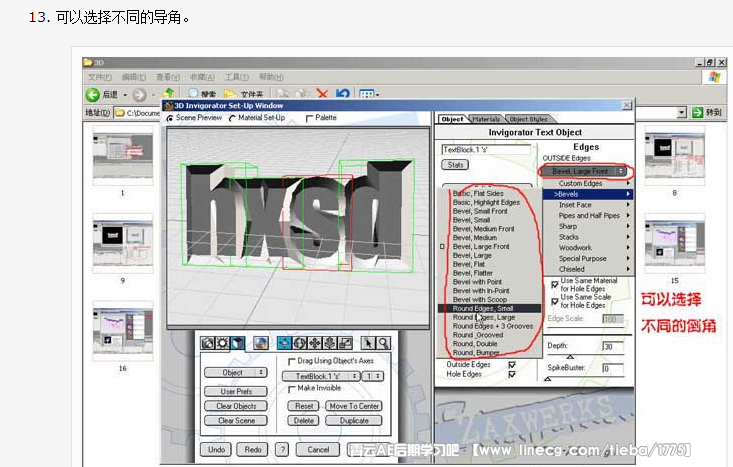Switch to the Object Styles tab
Viewport: 733px width, 467px height.
coord(528,119)
